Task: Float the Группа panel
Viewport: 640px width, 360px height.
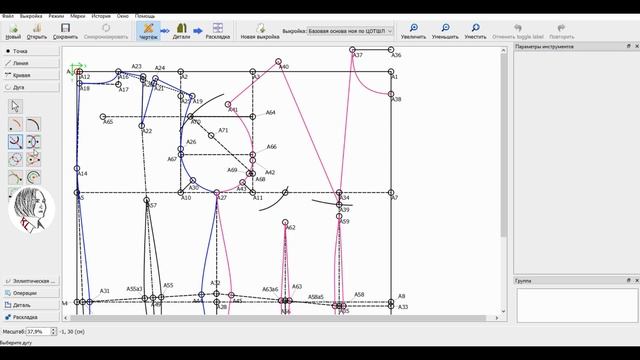Action: (x=629, y=280)
